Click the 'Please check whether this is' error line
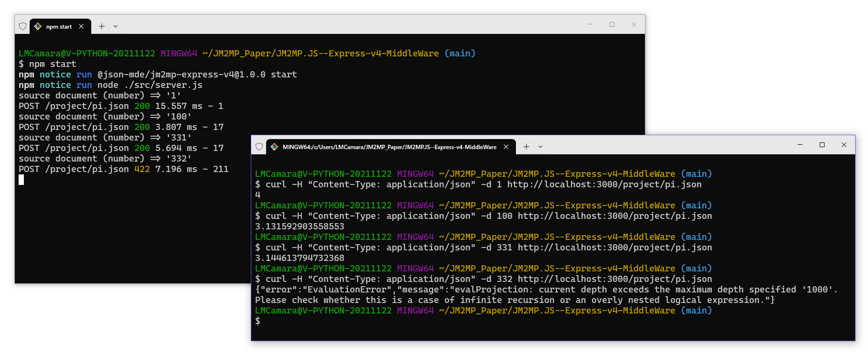 click(515, 300)
